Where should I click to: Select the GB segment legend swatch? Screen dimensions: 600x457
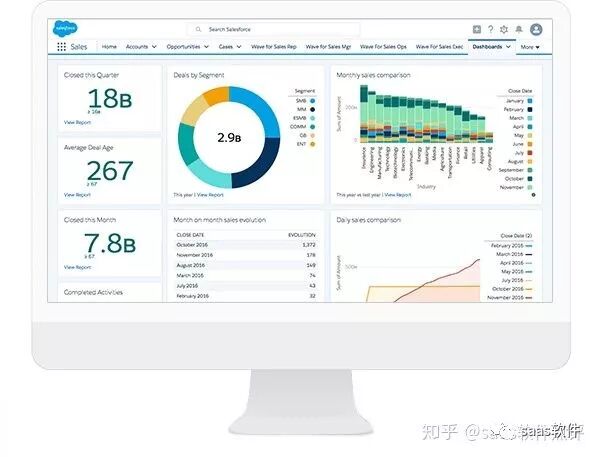point(312,135)
